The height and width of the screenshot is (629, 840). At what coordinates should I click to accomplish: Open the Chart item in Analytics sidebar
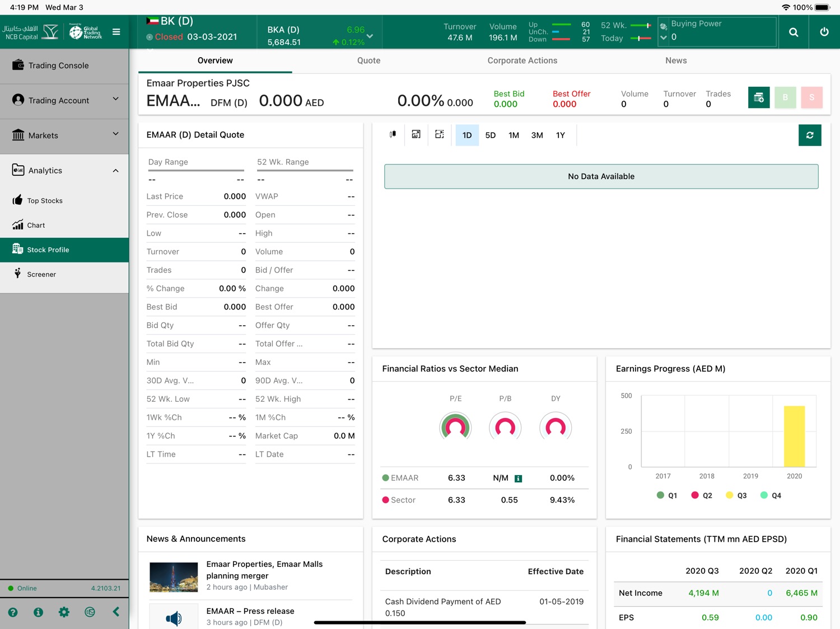point(64,225)
